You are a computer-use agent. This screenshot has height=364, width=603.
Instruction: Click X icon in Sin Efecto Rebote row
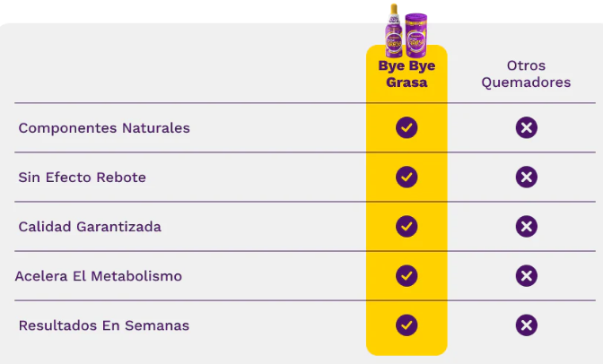click(527, 178)
